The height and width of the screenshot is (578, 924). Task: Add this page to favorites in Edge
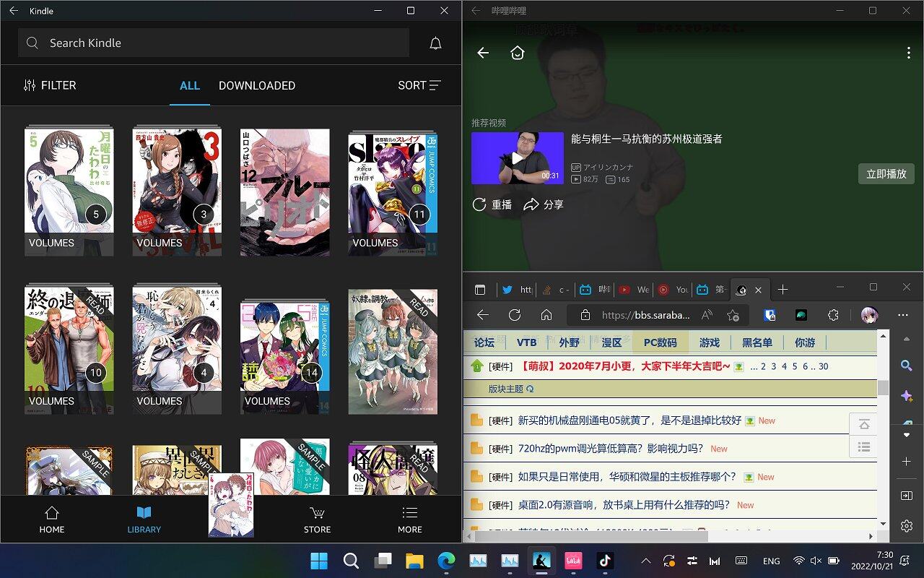733,315
